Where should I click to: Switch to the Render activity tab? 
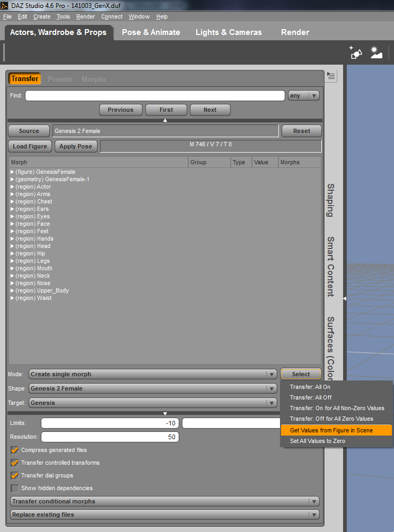[295, 32]
